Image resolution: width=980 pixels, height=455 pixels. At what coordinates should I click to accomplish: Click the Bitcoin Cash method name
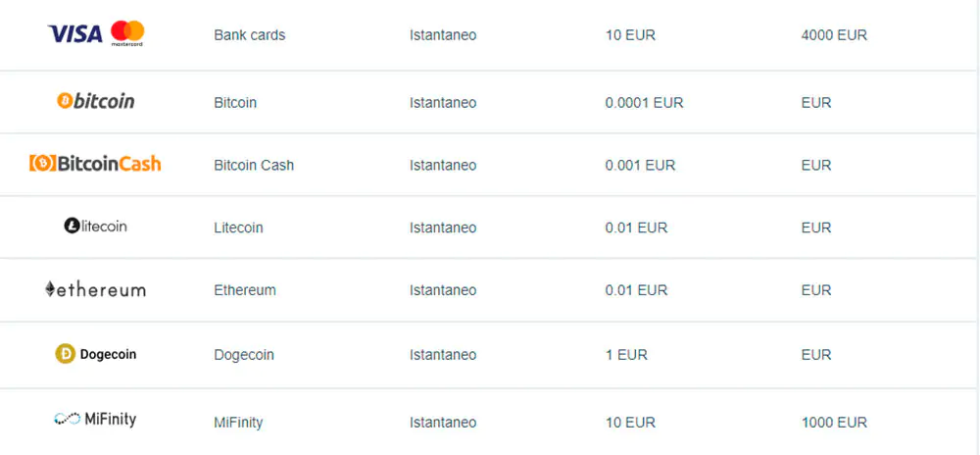[x=254, y=166]
